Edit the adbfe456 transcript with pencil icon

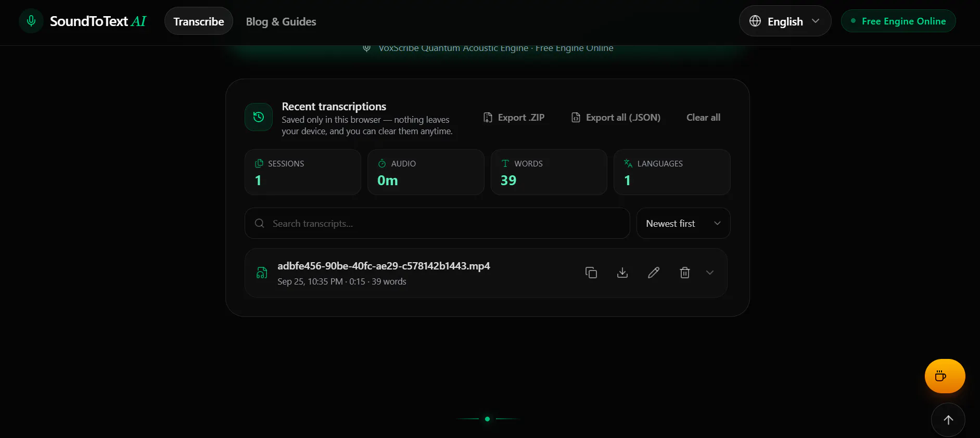click(654, 273)
